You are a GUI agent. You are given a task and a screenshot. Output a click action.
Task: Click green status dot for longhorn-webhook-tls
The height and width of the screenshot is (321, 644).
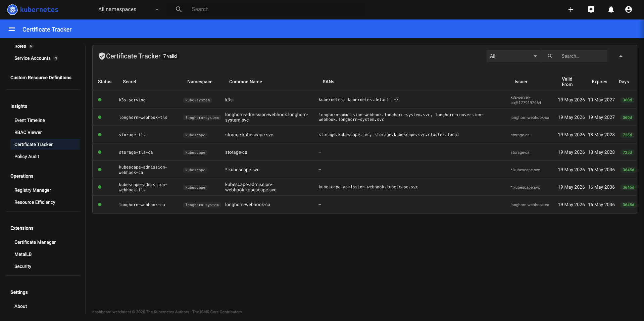pos(100,117)
